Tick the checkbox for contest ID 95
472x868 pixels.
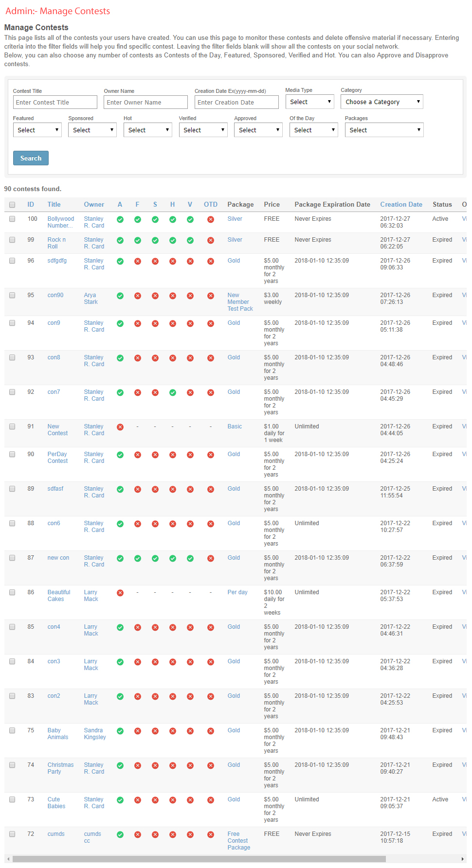pyautogui.click(x=12, y=295)
